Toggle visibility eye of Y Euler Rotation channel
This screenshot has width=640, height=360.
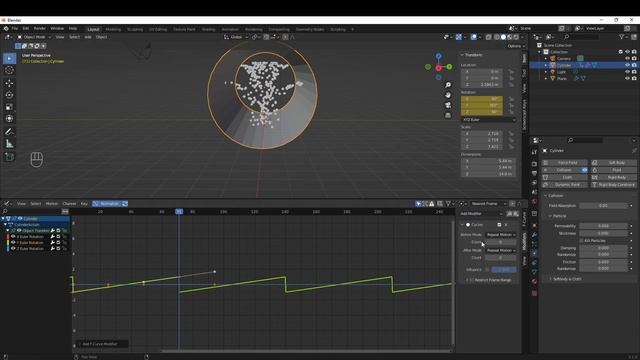13,242
